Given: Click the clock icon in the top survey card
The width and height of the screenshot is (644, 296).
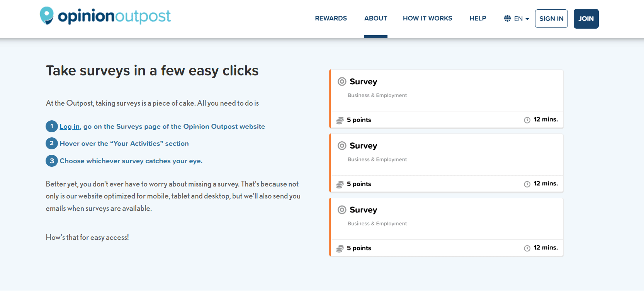Looking at the screenshot, I should pyautogui.click(x=527, y=120).
